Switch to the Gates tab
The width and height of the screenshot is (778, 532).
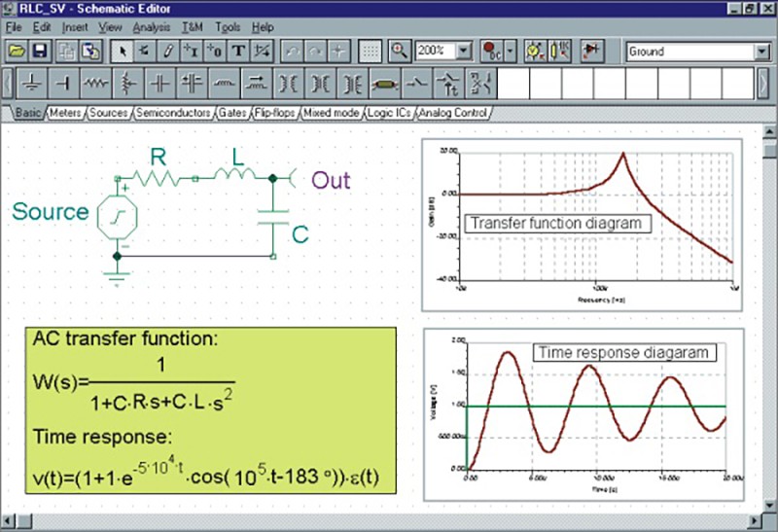coord(232,113)
